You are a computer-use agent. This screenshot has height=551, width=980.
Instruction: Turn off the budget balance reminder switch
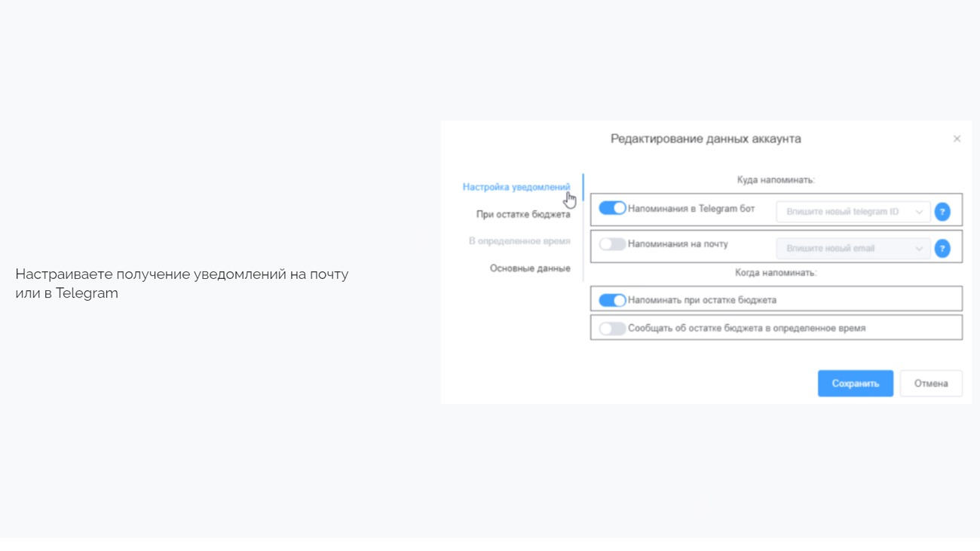pyautogui.click(x=612, y=300)
